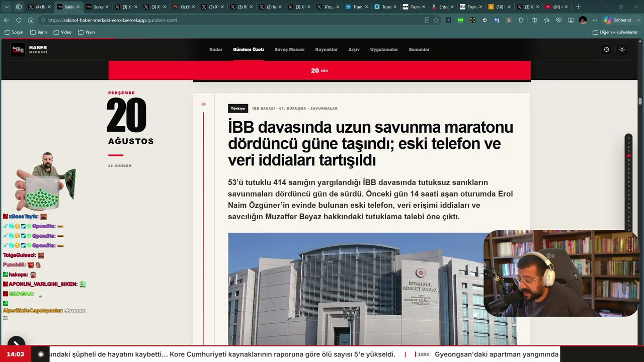The width and height of the screenshot is (644, 362).
Task: Add this page to favorites star
Action: click(436, 20)
